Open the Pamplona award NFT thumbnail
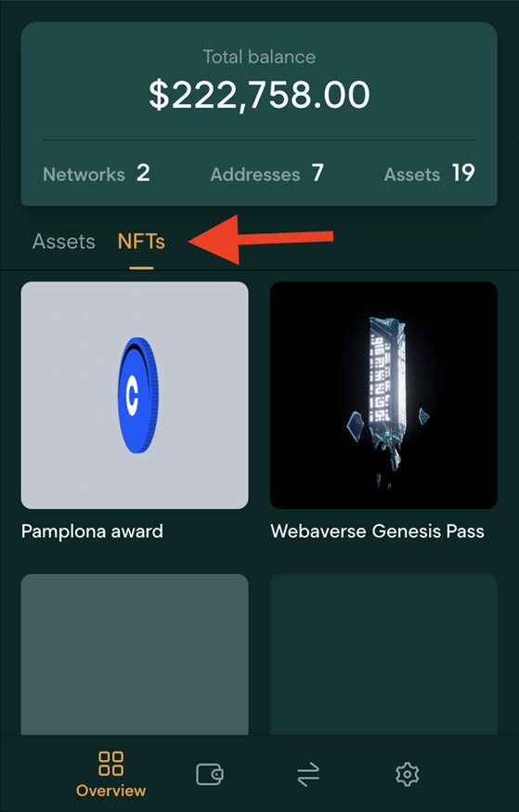The width and height of the screenshot is (519, 812). coord(135,395)
